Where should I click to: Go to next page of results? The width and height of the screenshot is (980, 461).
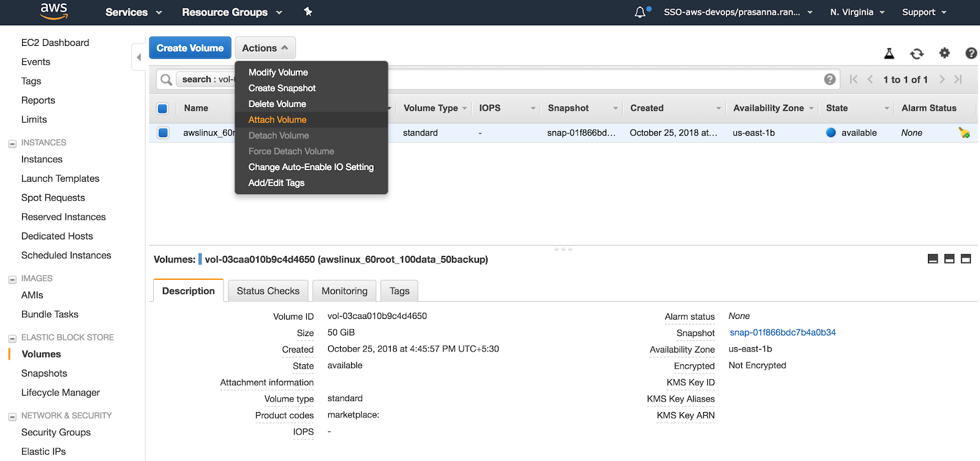pos(942,79)
